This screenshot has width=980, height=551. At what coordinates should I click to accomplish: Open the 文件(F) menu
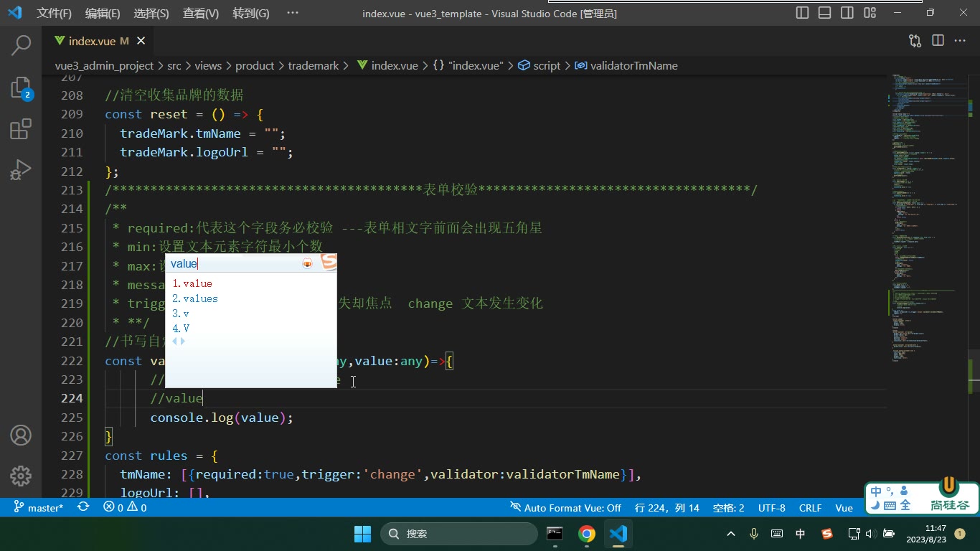[x=55, y=13]
